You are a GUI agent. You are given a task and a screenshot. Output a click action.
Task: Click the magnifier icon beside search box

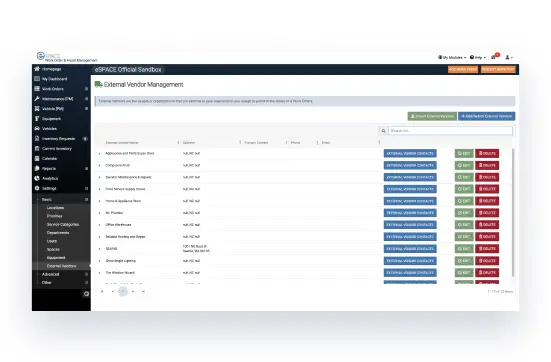click(383, 131)
